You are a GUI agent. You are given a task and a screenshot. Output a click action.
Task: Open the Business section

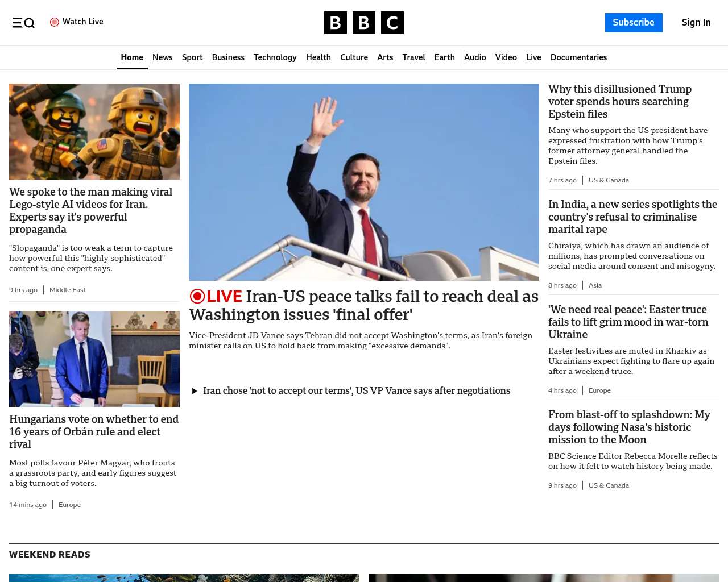click(x=228, y=57)
